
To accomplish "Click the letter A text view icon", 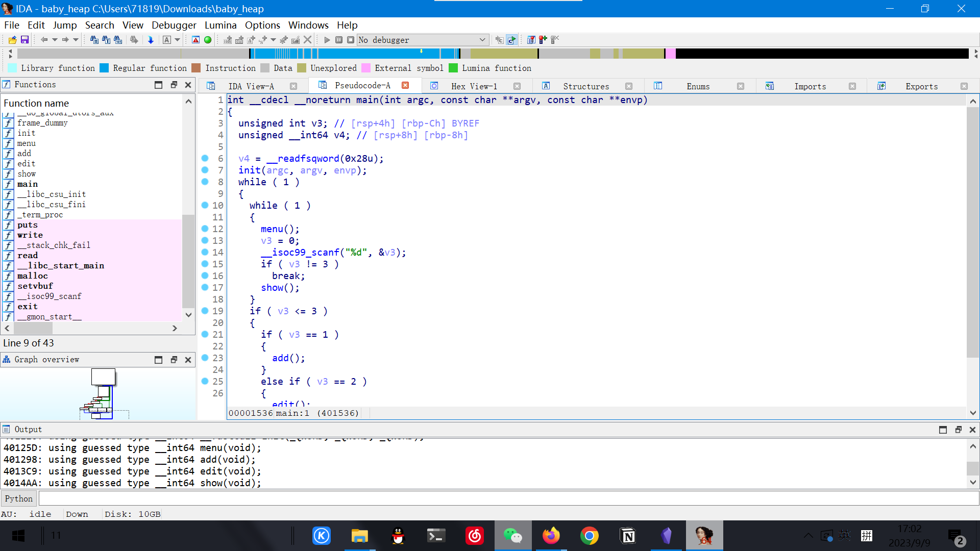I will [x=167, y=40].
